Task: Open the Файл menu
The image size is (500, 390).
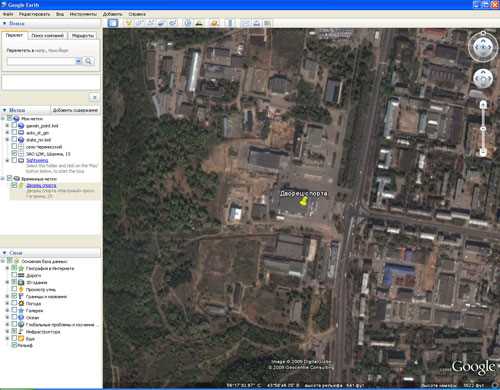Action: point(8,14)
